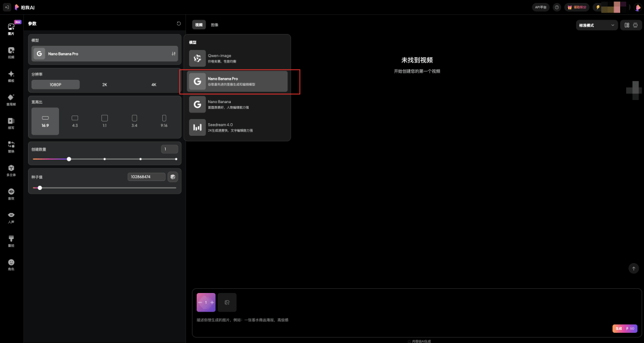
Task: Reset parameters with the refresh icon
Action: click(x=178, y=24)
